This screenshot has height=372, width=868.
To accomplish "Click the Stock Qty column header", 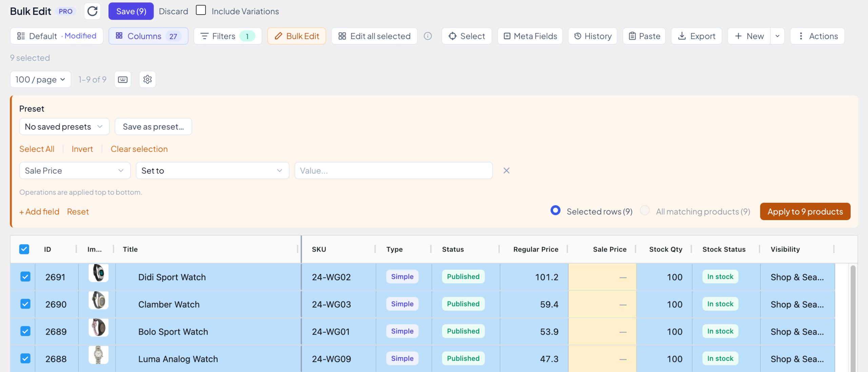I will pos(666,249).
